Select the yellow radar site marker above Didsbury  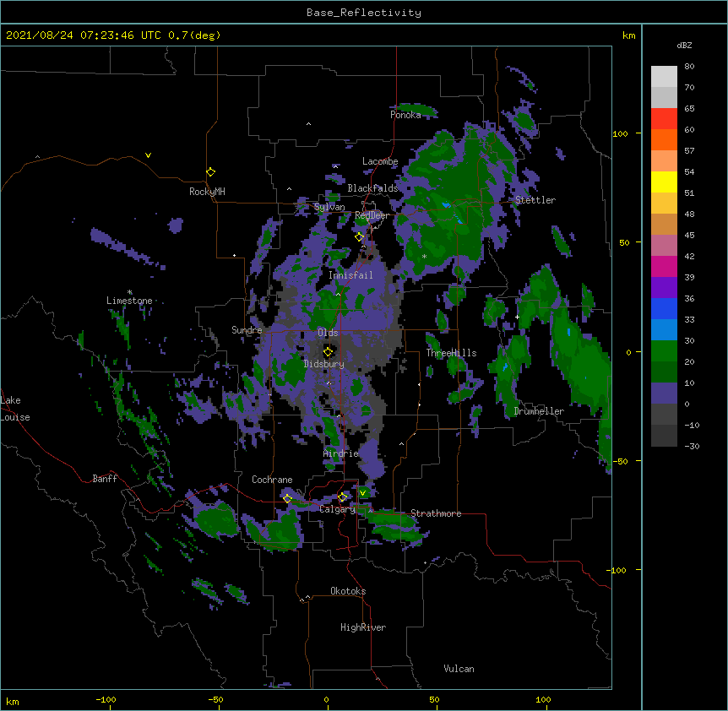click(329, 351)
